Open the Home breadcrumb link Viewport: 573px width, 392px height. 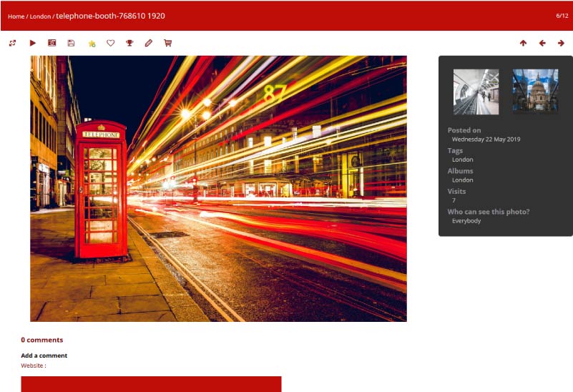16,16
